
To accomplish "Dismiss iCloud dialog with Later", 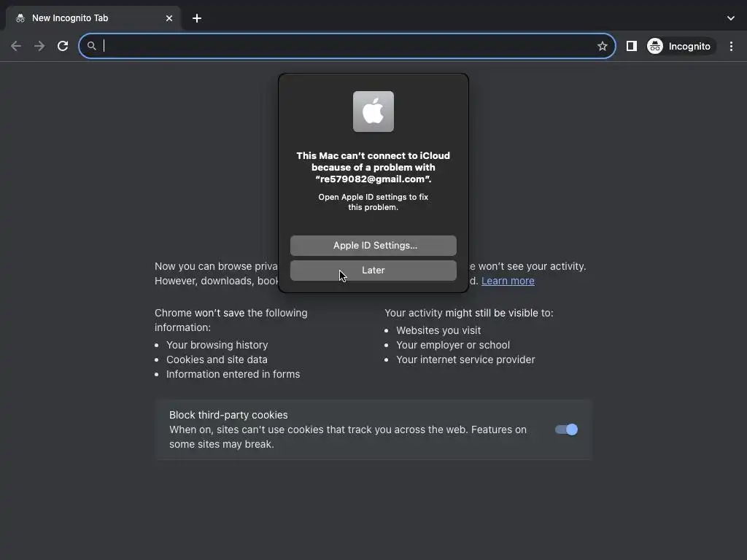I will [373, 271].
